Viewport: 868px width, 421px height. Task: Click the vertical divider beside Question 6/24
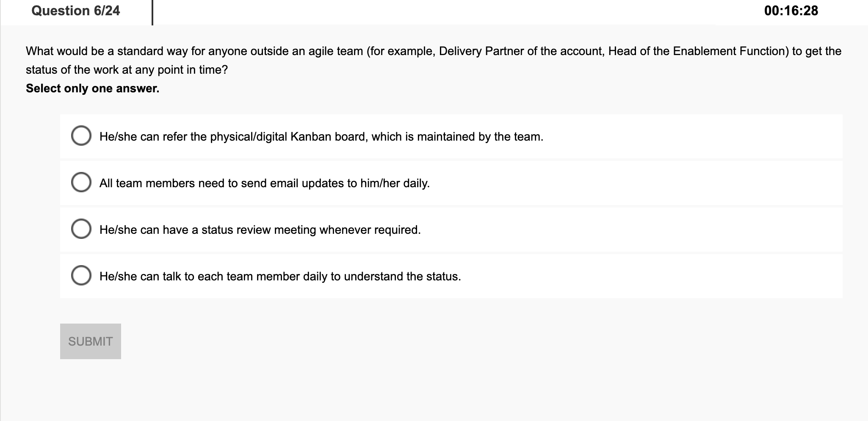point(152,13)
